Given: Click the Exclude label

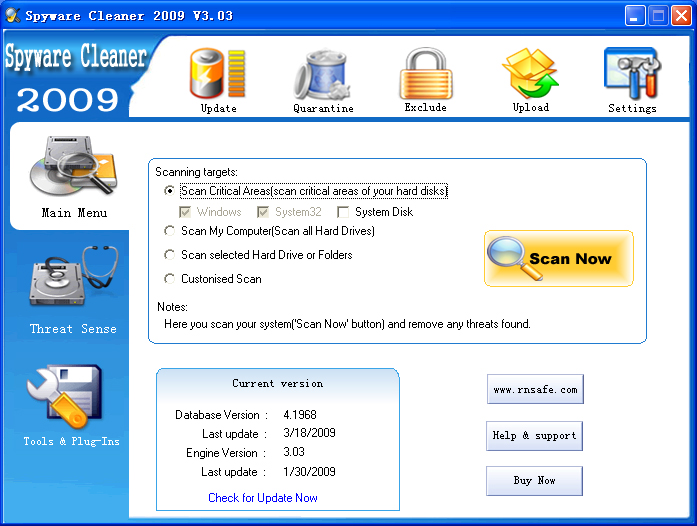Looking at the screenshot, I should pyautogui.click(x=425, y=108).
